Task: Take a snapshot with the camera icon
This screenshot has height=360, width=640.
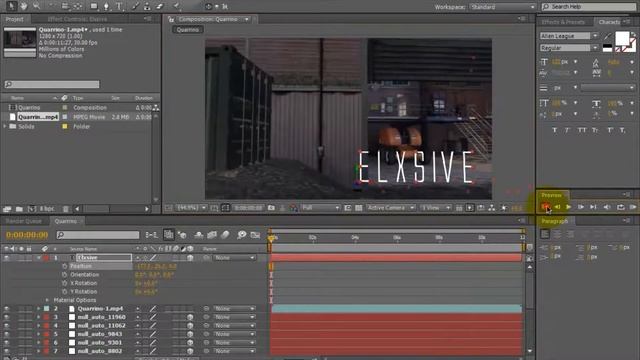Action: [271, 208]
